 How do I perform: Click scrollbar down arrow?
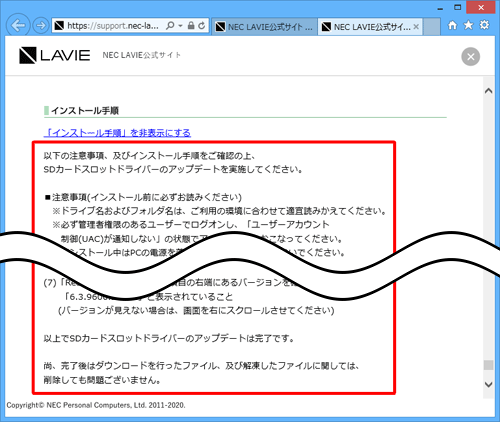tap(489, 384)
